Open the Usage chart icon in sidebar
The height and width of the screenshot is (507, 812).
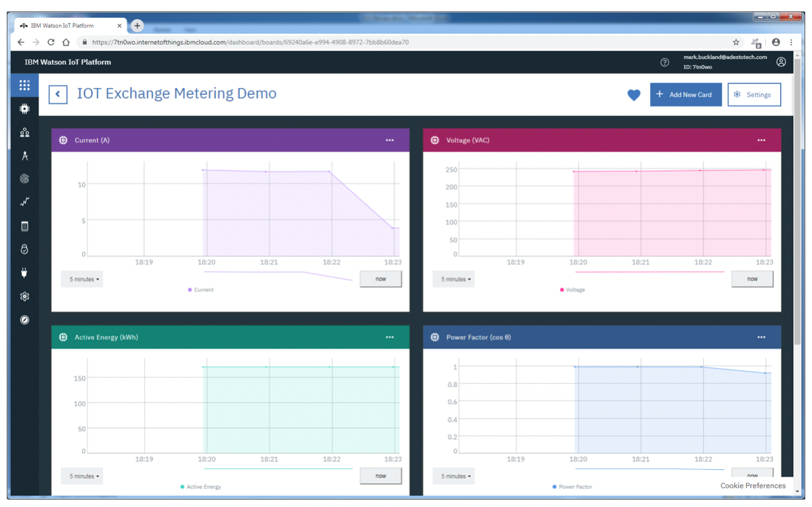[24, 202]
